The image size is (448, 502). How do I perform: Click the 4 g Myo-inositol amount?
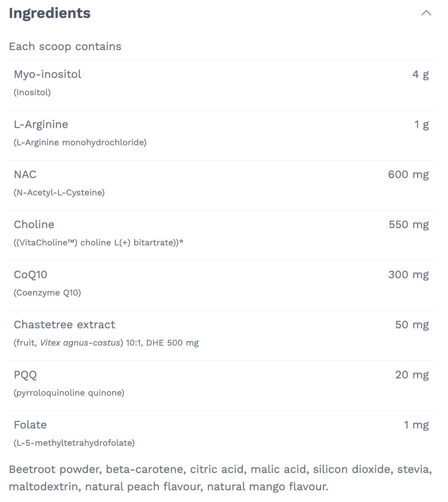tap(420, 74)
